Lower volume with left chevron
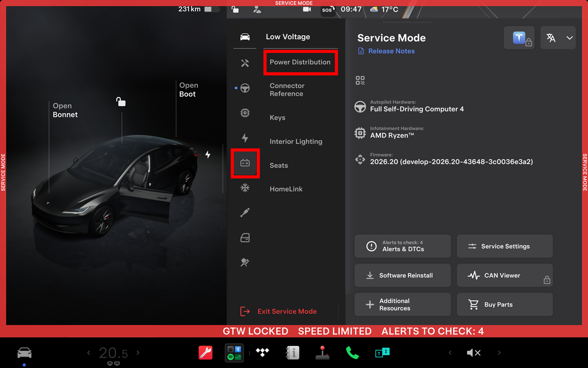The image size is (588, 368). point(450,353)
